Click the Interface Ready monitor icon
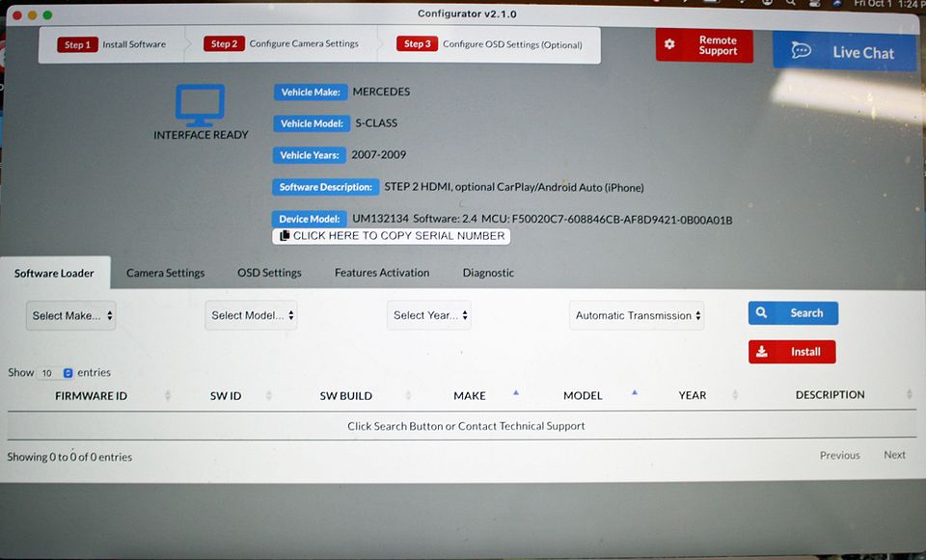Screen dimensions: 926x560 pyautogui.click(x=201, y=105)
